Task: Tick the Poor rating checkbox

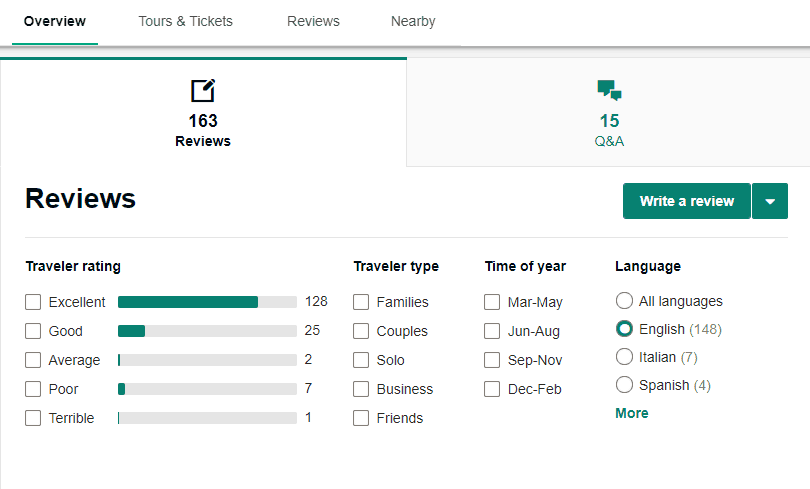Action: (33, 389)
